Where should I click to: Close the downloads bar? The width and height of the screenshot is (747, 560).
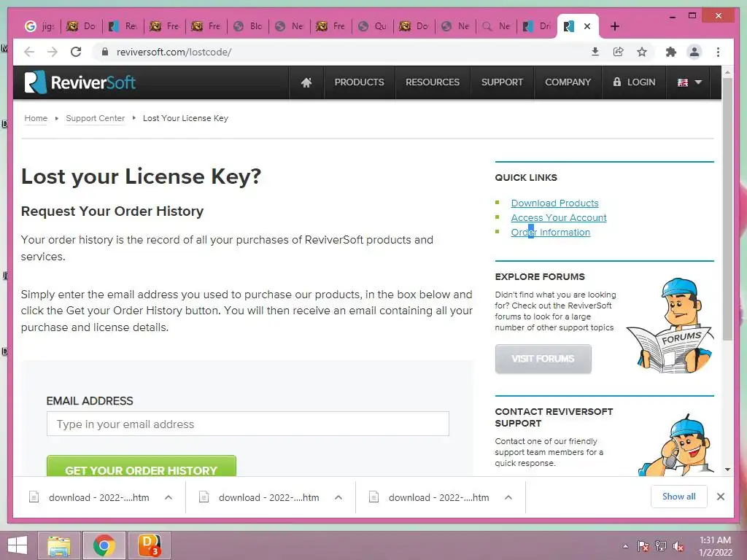pos(721,497)
